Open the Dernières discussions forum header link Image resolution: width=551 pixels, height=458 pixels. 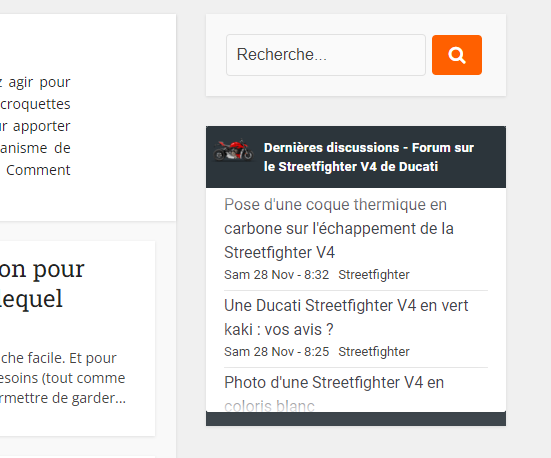click(369, 157)
